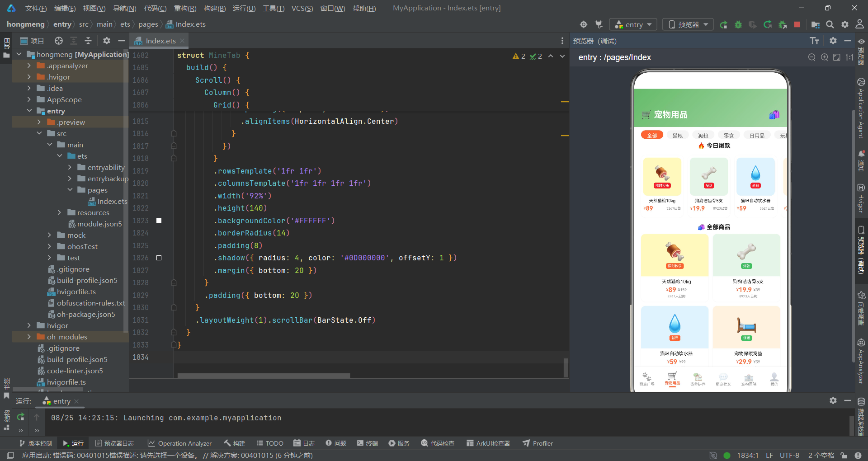Open the 工具(T) menu
Screen dimensions: 868x461
[274, 8]
